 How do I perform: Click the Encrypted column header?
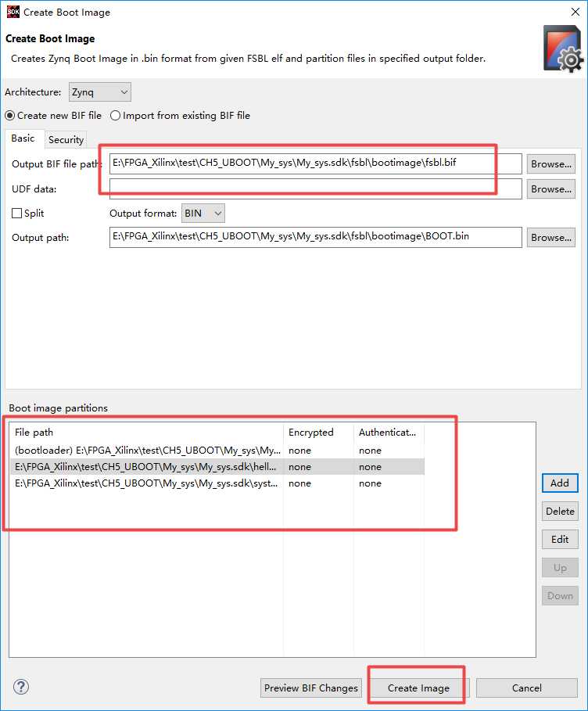coord(318,432)
